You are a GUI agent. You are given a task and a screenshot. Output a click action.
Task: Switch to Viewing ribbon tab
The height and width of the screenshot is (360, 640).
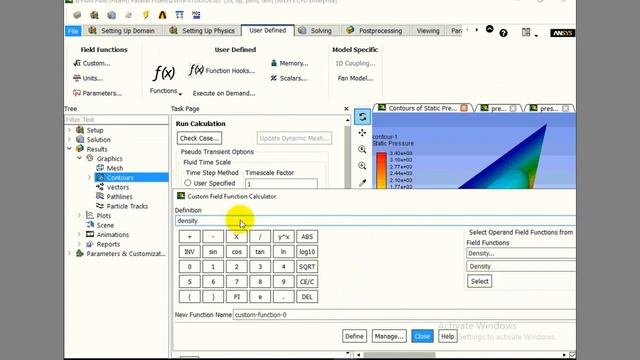(428, 31)
